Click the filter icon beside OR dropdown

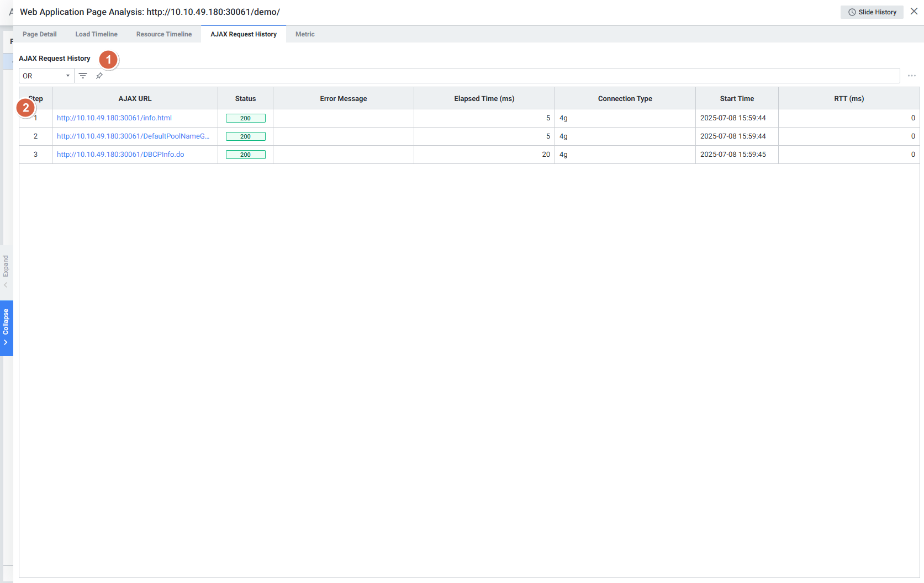pyautogui.click(x=83, y=76)
